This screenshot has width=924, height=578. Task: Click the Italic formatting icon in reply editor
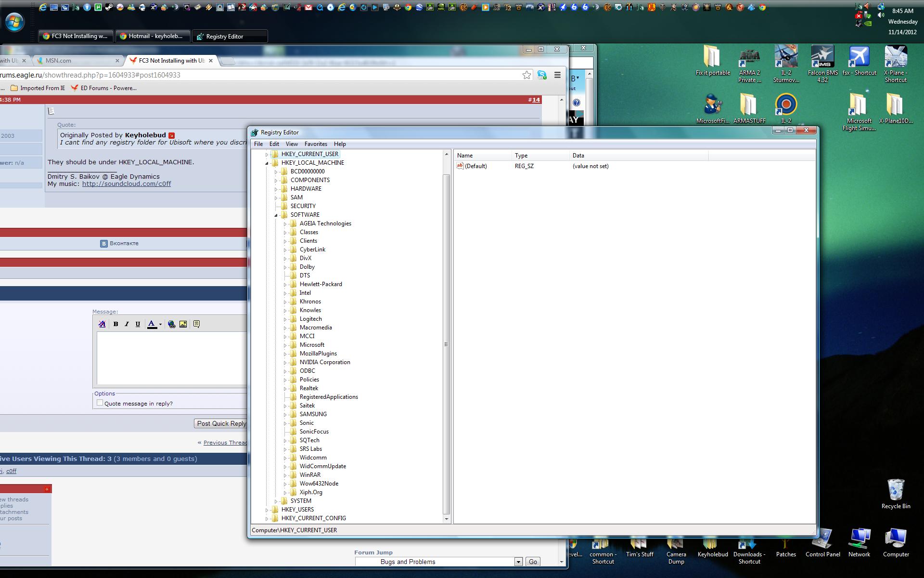pos(127,324)
